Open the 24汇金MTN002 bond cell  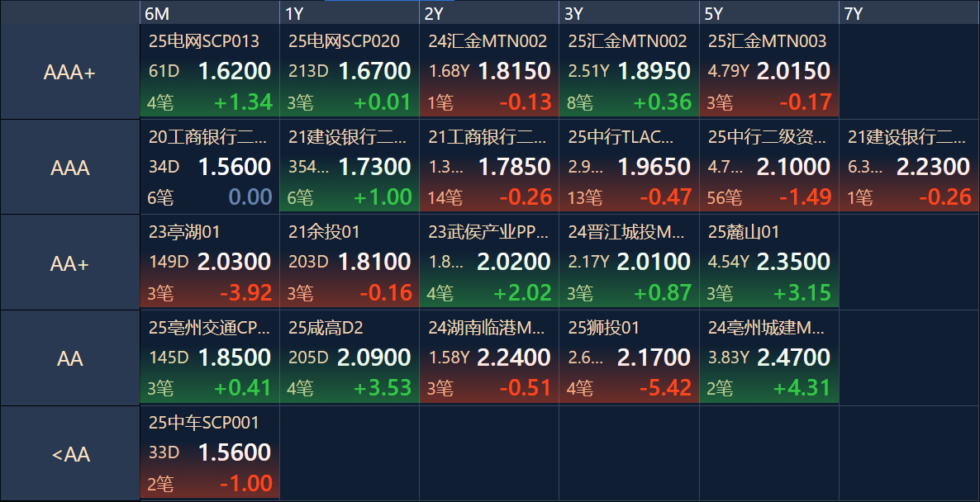489,72
